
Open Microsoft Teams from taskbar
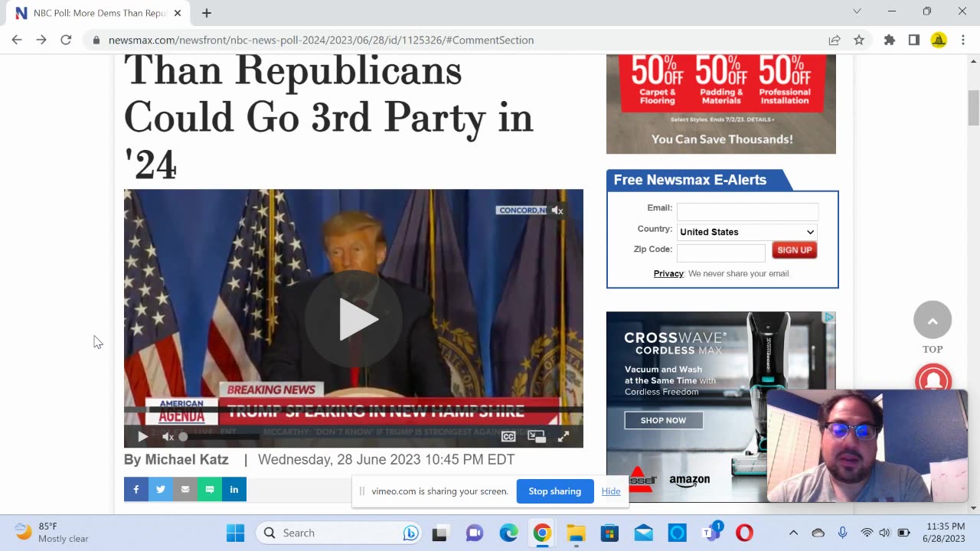coord(711,533)
